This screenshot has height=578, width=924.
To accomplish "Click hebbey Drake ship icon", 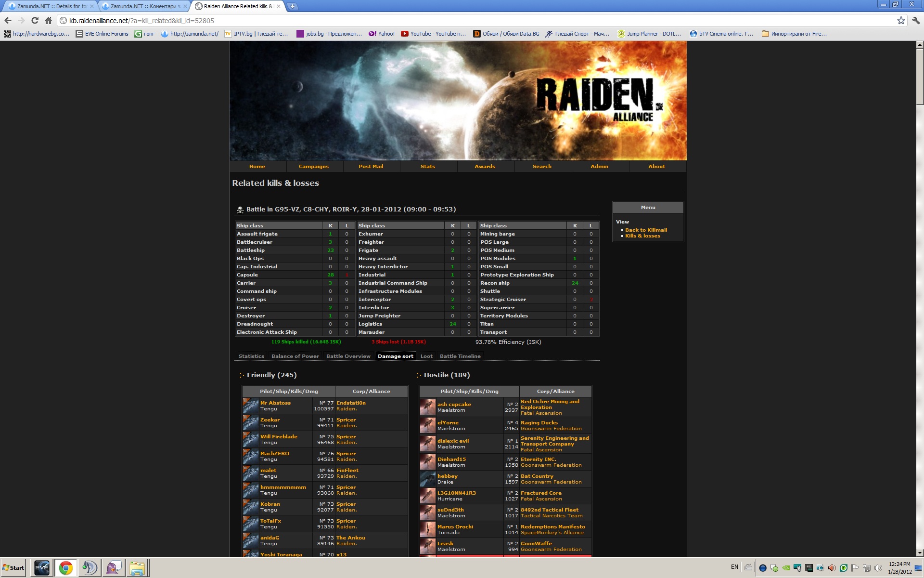I will (x=427, y=479).
